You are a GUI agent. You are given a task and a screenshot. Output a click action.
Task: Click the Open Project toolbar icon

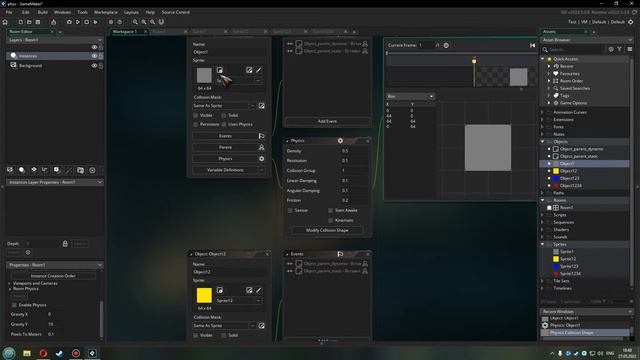pos(29,22)
